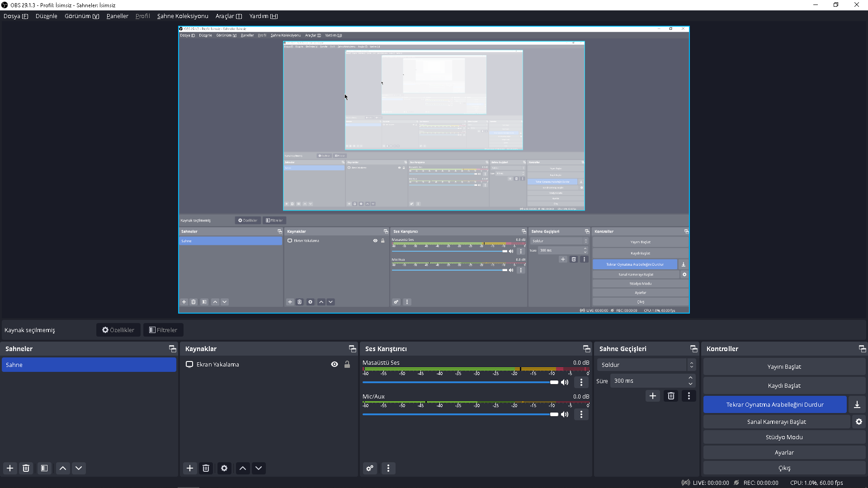
Task: Click the Kaydı Başlat button
Action: 784,385
